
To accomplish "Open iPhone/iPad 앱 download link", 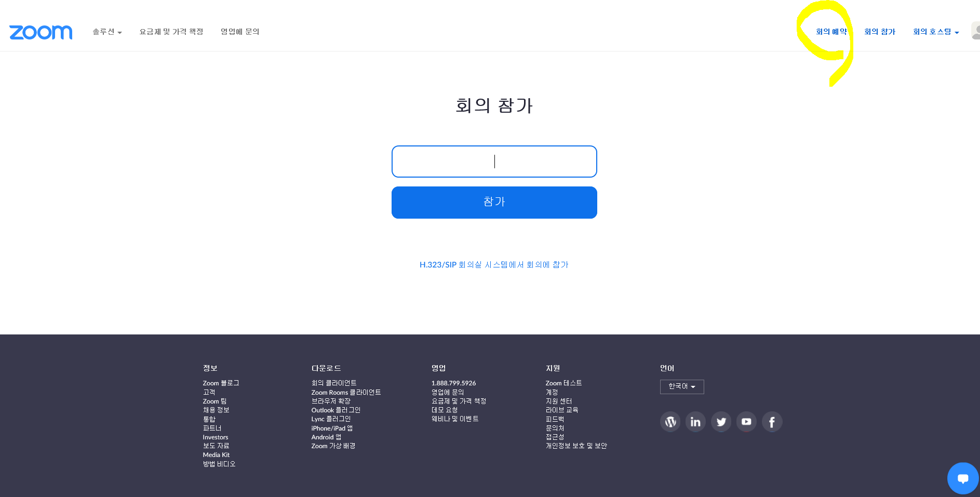I will (332, 428).
